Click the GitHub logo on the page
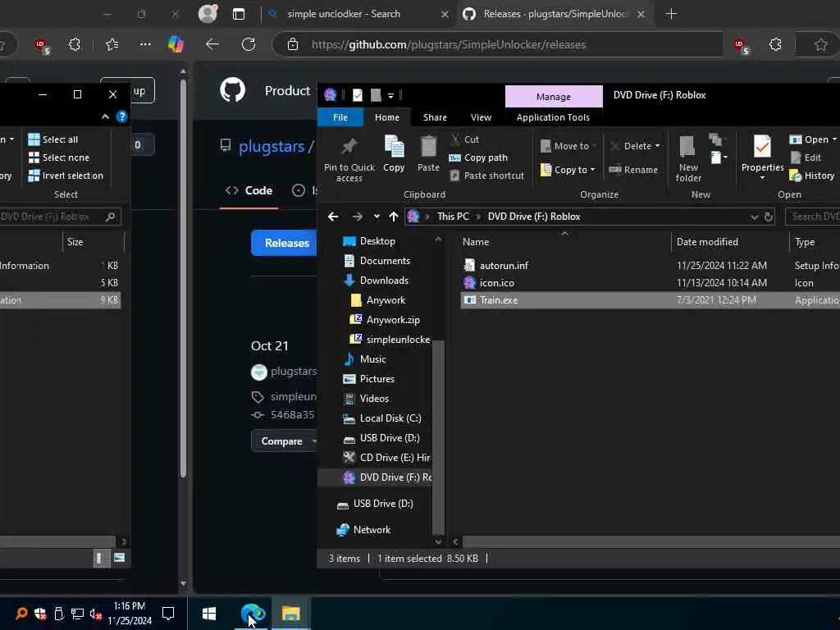Image resolution: width=840 pixels, height=630 pixels. (x=232, y=90)
